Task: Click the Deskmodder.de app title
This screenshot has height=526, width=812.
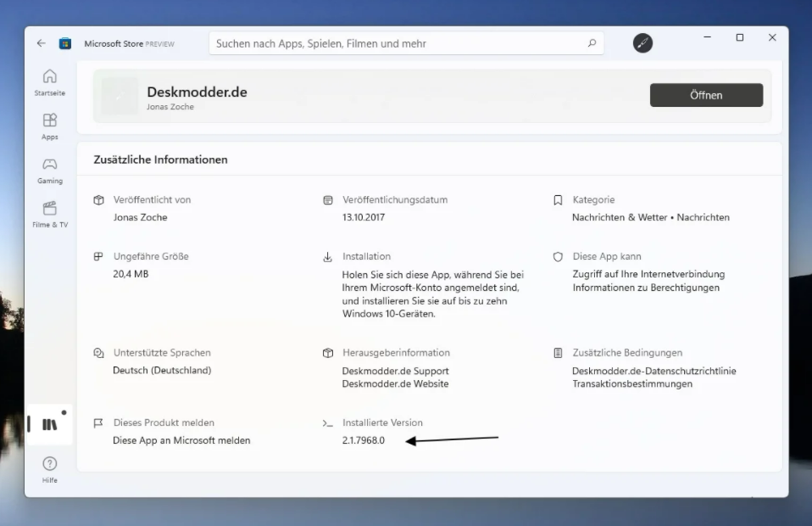Action: coord(197,92)
